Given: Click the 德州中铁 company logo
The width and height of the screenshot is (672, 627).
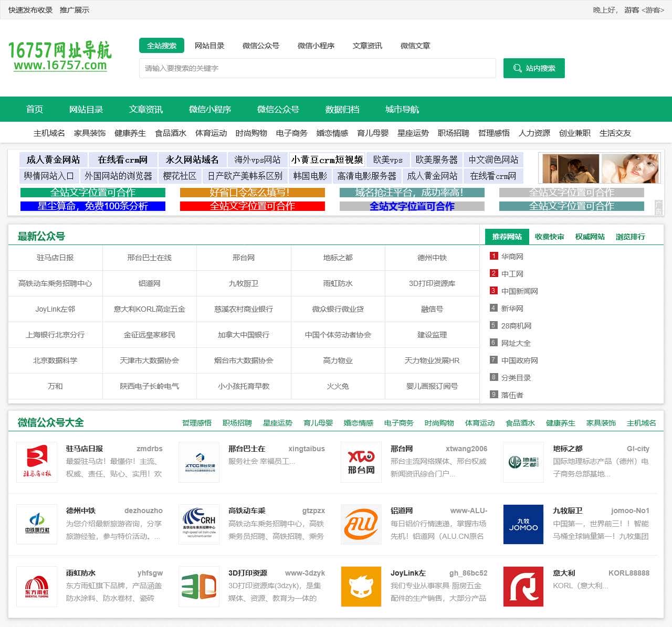Looking at the screenshot, I should click(36, 524).
